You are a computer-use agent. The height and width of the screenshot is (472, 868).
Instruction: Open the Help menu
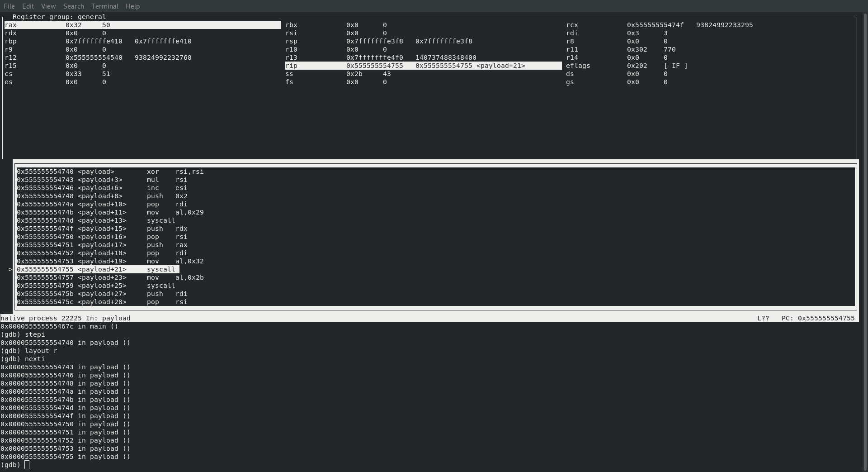pyautogui.click(x=132, y=6)
